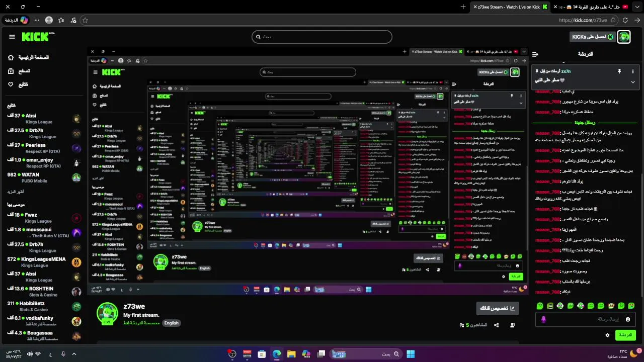
Task: Open File Explorer from taskbar
Action: pyautogui.click(x=291, y=354)
